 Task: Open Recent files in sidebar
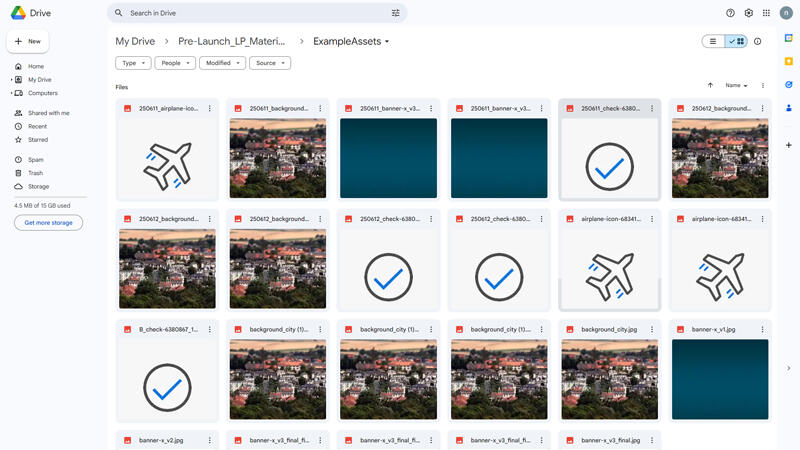[37, 126]
